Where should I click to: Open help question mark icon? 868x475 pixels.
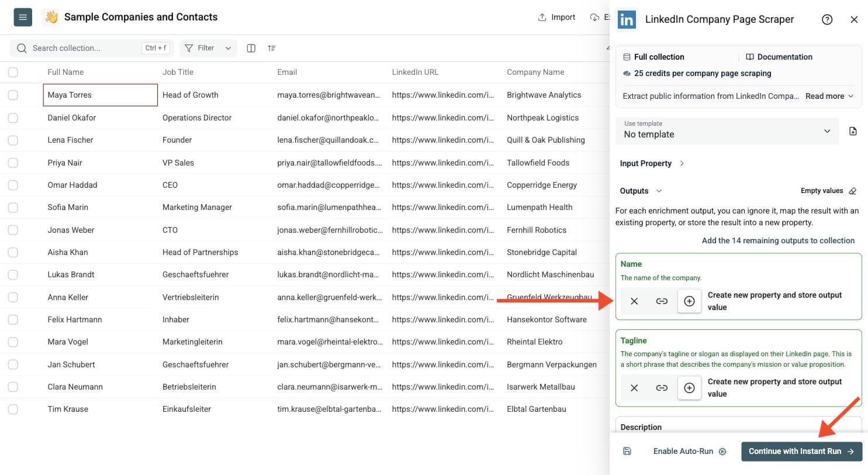point(827,19)
